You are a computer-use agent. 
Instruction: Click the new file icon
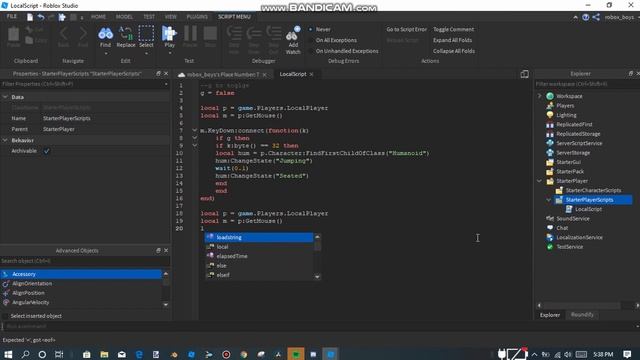click(x=30, y=17)
